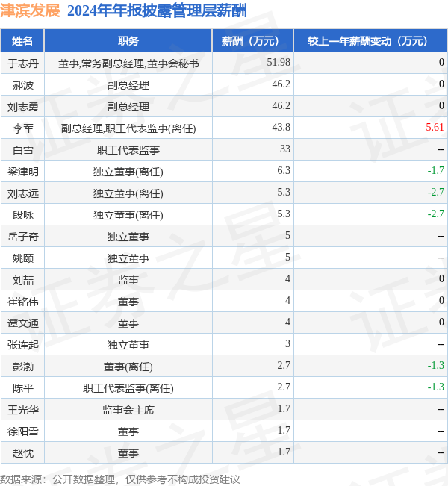Click the name 姚颐
448x486 pixels.
tap(23, 258)
